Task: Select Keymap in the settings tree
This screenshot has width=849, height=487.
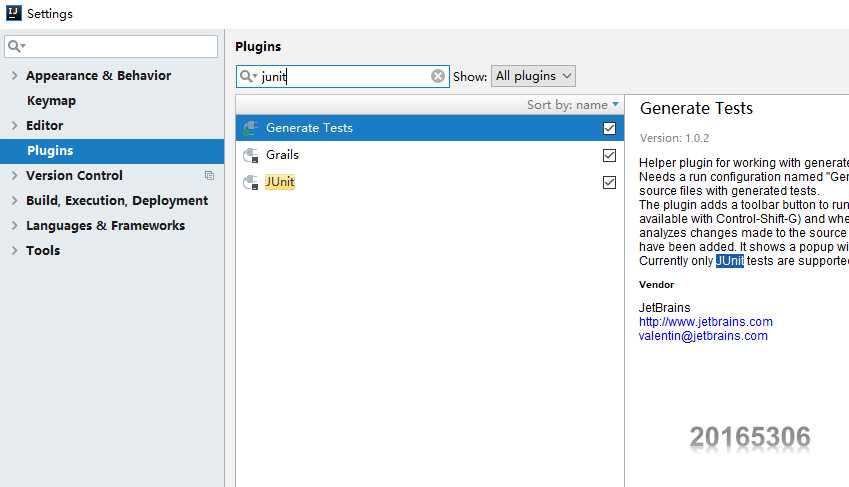Action: point(51,100)
